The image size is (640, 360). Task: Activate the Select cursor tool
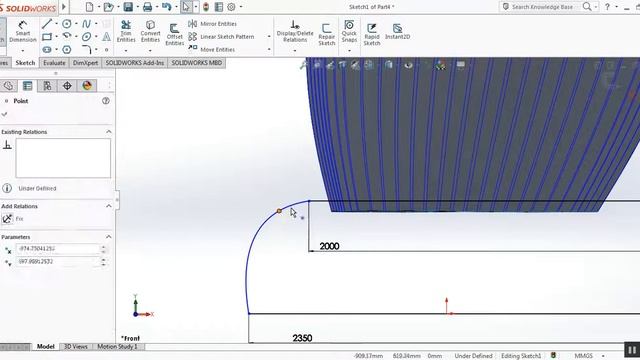186,7
